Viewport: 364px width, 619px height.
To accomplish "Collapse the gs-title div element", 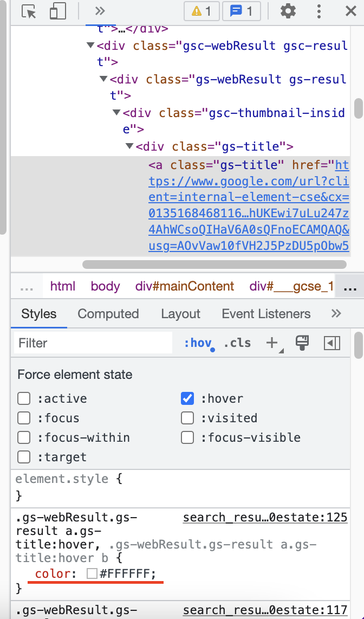I will click(x=129, y=146).
